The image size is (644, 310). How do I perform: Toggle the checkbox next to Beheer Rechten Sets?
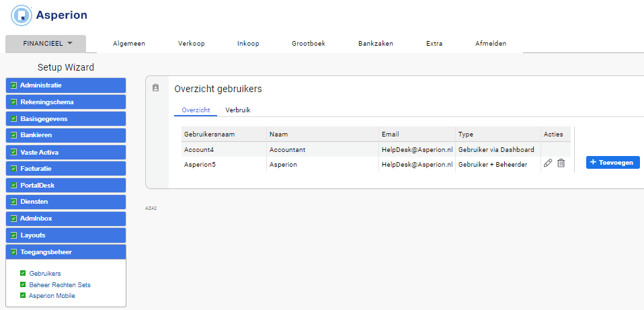pyautogui.click(x=23, y=284)
